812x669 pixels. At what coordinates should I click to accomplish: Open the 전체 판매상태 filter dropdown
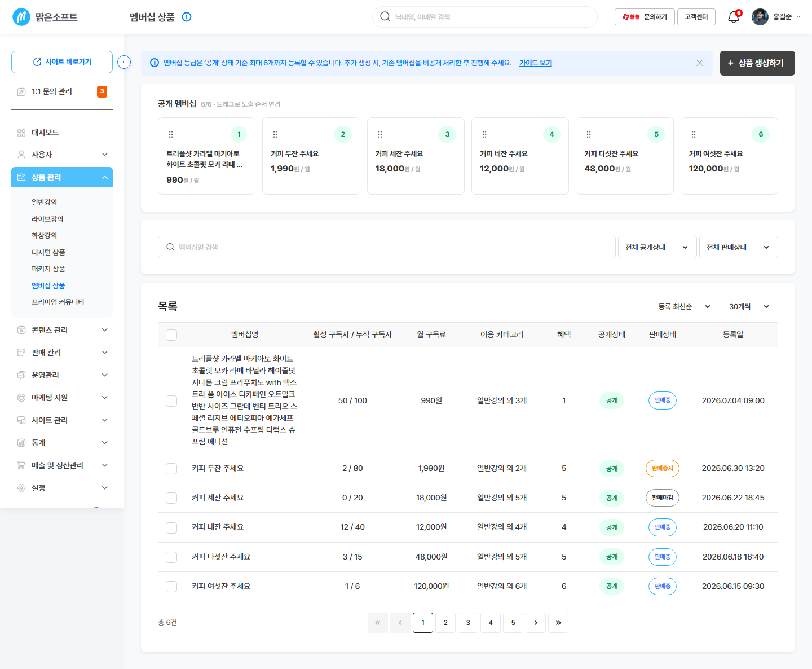(739, 247)
